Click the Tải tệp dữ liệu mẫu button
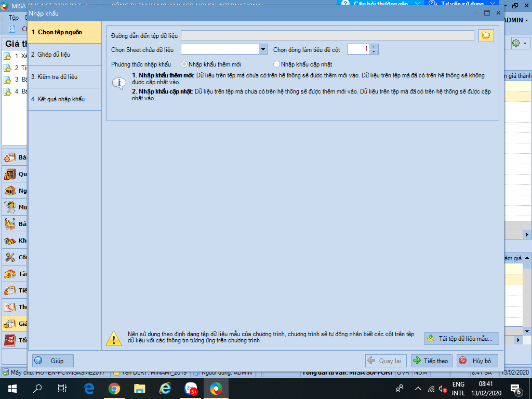 pos(461,339)
